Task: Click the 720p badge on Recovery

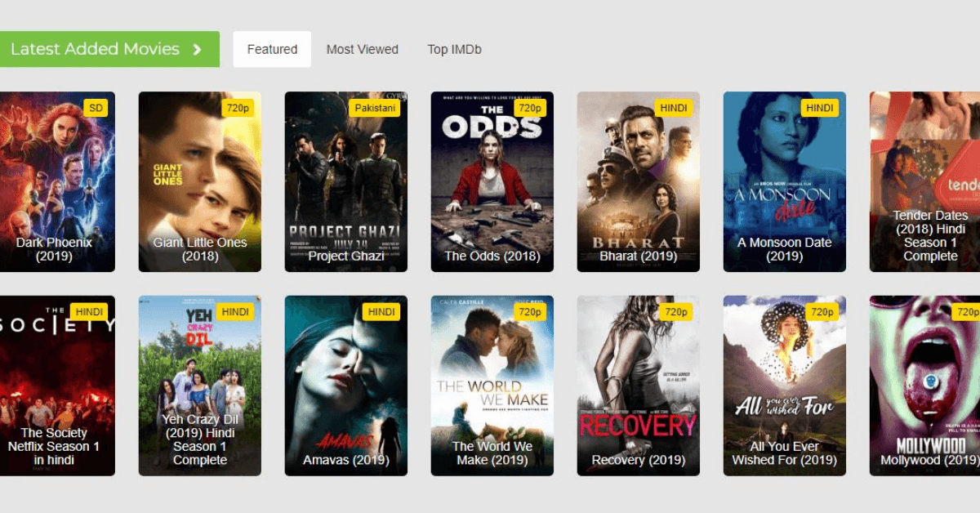Action: pyautogui.click(x=675, y=312)
